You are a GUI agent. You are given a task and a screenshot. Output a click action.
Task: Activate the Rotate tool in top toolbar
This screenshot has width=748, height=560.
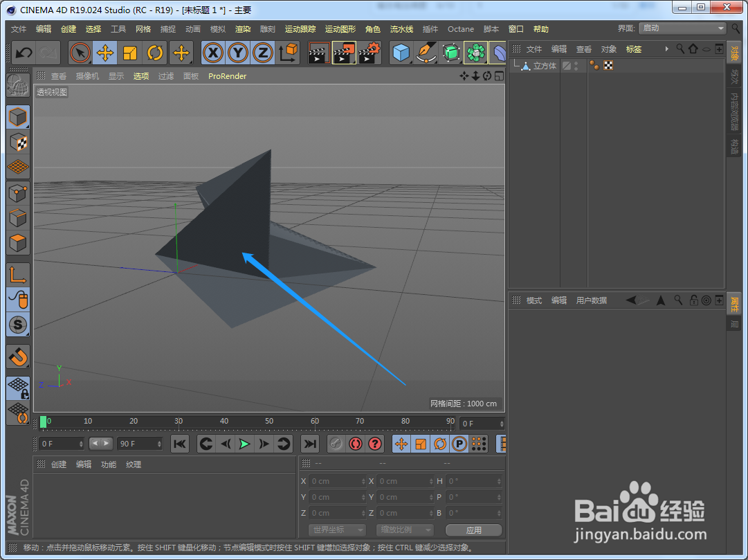[x=155, y=53]
